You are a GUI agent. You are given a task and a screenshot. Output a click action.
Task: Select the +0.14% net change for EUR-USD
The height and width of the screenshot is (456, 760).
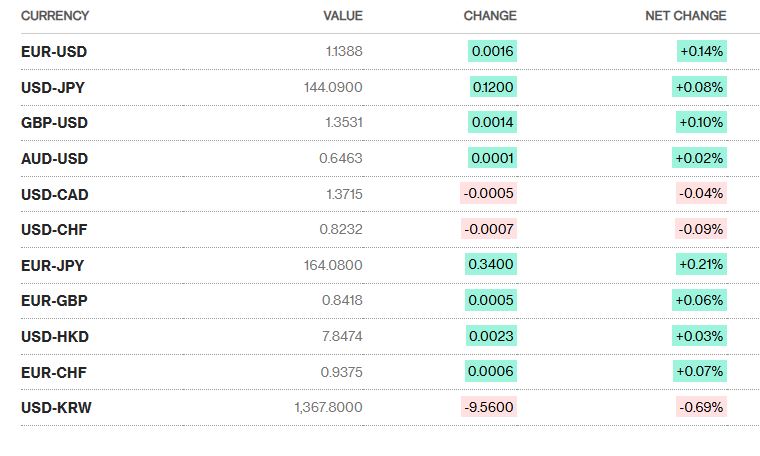[701, 51]
